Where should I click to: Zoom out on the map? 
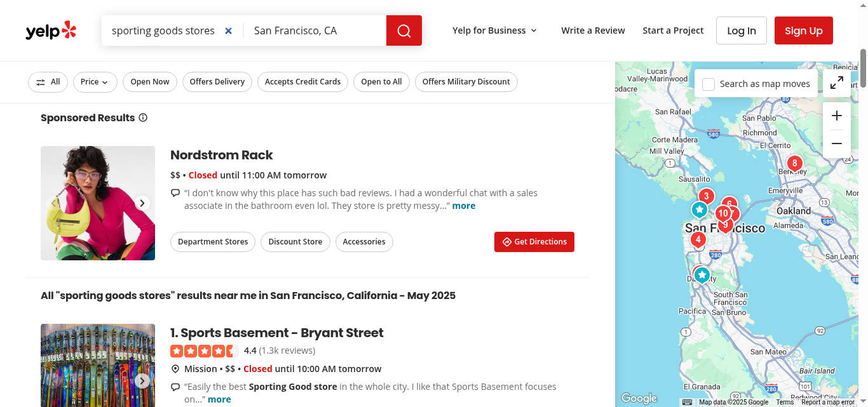[x=837, y=143]
